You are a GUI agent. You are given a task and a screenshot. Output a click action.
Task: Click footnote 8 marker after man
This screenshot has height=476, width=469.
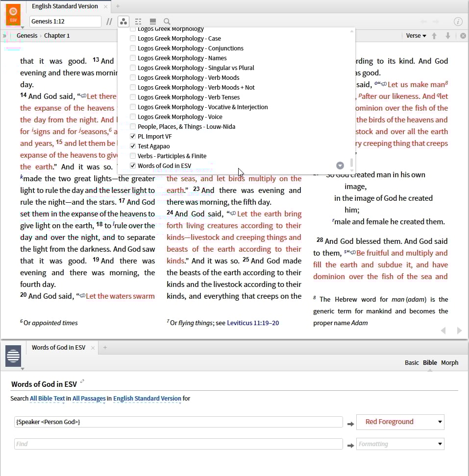coord(446,83)
